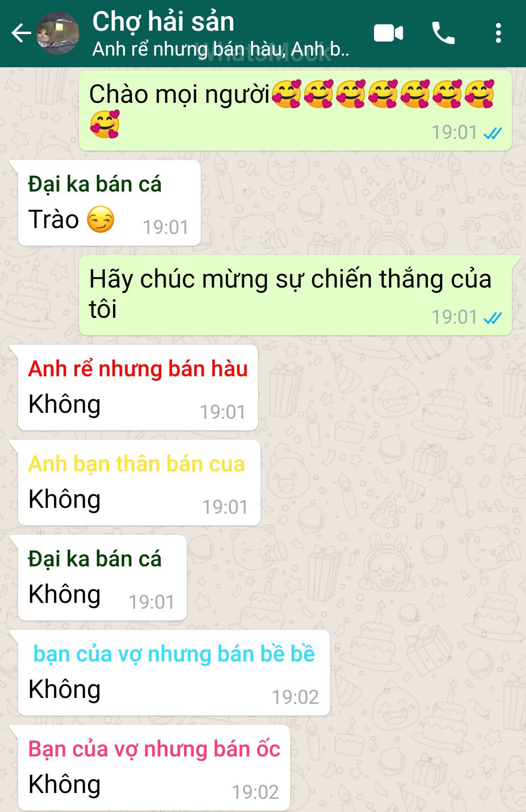The width and height of the screenshot is (526, 812).
Task: Tap read receipt ticks on Chào mọi người message
Action: pyautogui.click(x=492, y=133)
